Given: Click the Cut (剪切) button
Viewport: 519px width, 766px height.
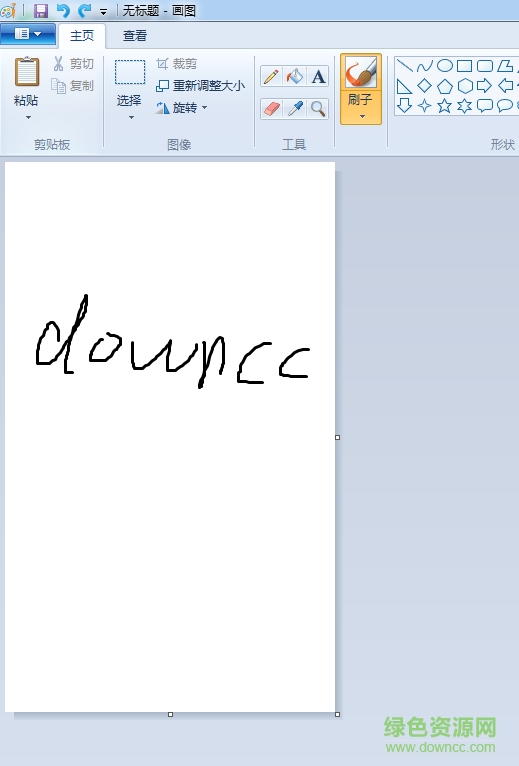Looking at the screenshot, I should point(73,64).
